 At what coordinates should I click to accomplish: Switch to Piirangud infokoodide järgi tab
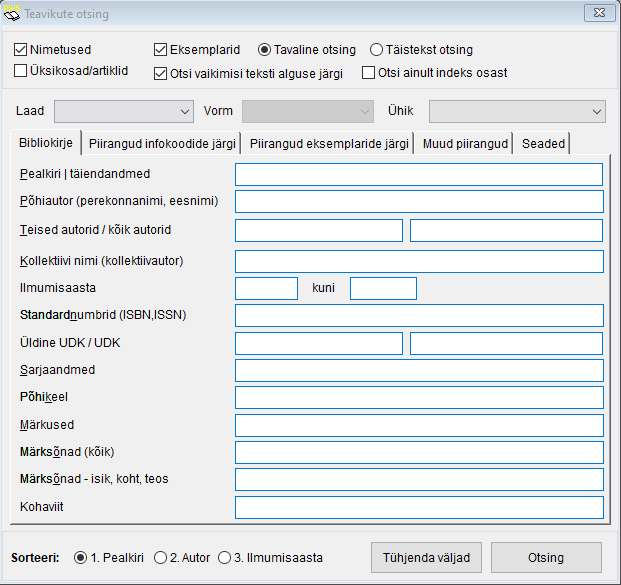162,144
